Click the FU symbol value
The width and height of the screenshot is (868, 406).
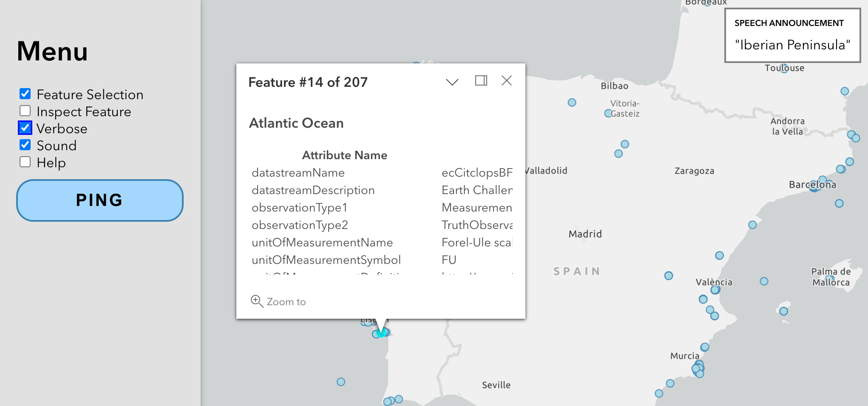(x=449, y=260)
